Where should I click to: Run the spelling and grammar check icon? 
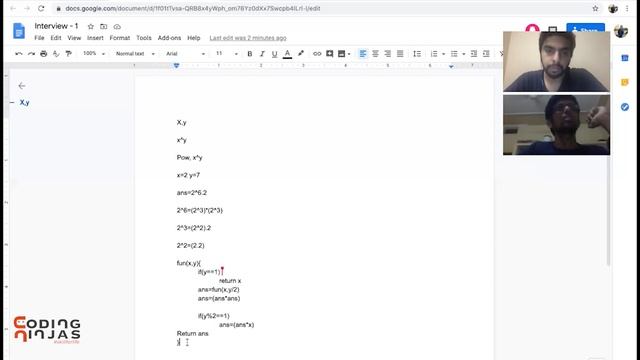tap(56, 54)
